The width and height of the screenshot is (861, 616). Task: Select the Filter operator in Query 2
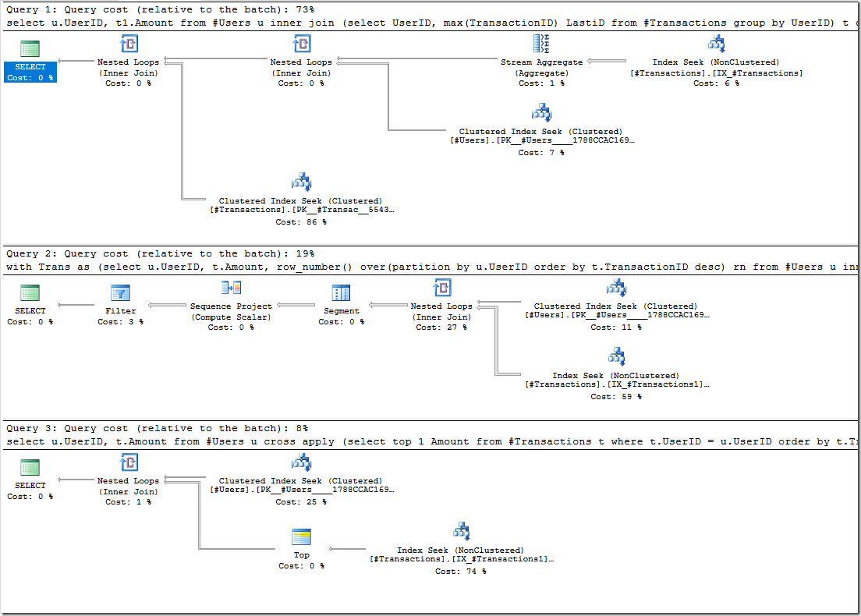coord(120,293)
